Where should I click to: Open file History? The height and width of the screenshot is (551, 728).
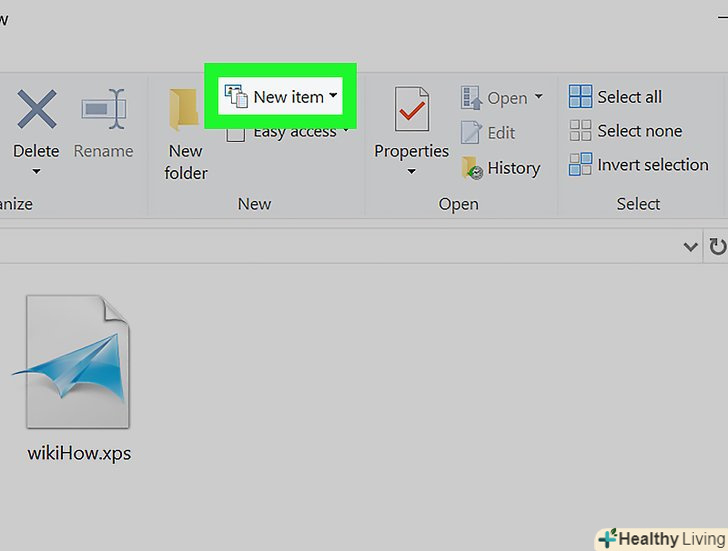click(x=501, y=168)
